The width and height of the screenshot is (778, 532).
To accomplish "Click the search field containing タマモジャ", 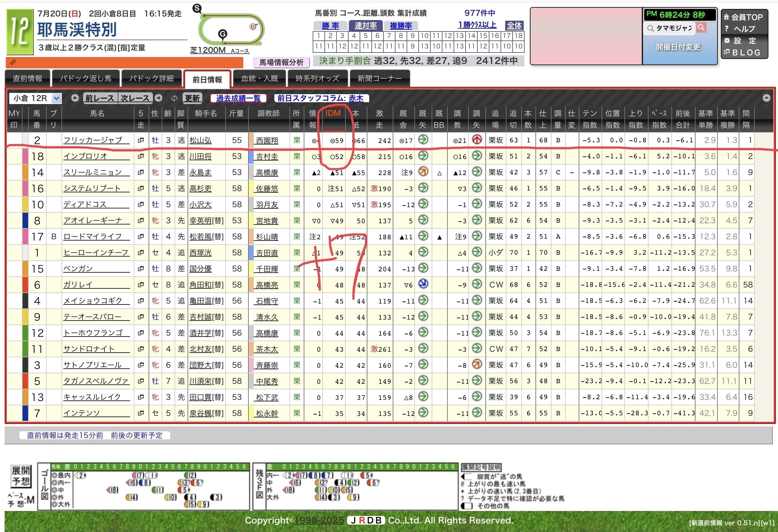I will (x=670, y=28).
